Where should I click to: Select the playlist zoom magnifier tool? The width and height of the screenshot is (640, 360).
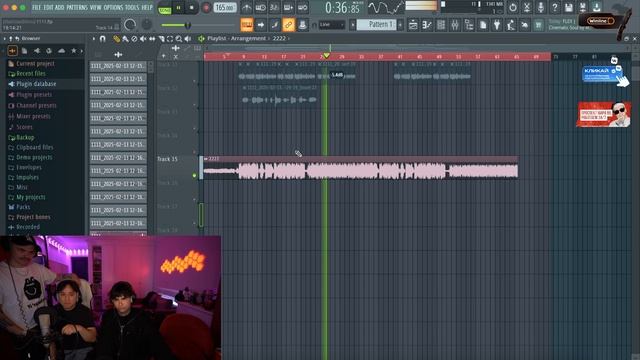[x=179, y=39]
